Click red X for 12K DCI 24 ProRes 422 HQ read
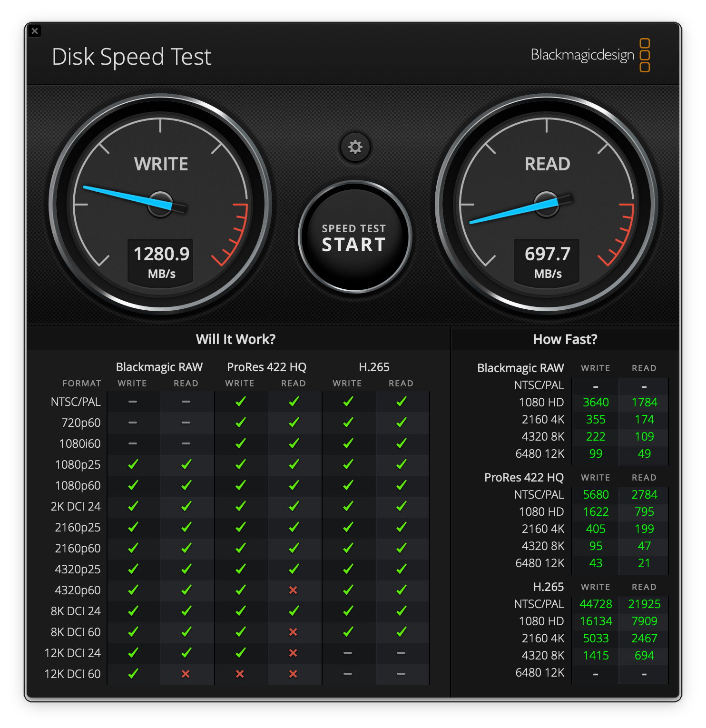Screen dimensions: 706x728 pos(294,653)
